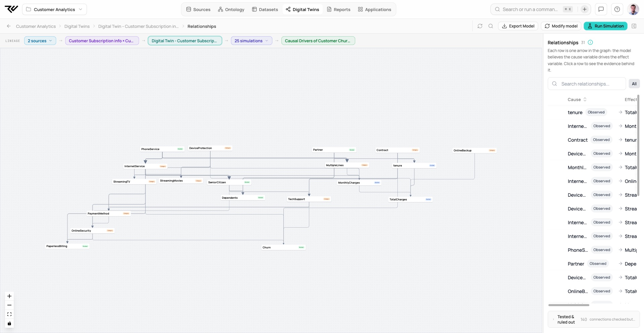Select the TotalCharges node
Viewport: 644px width, 333px height.
point(411,199)
